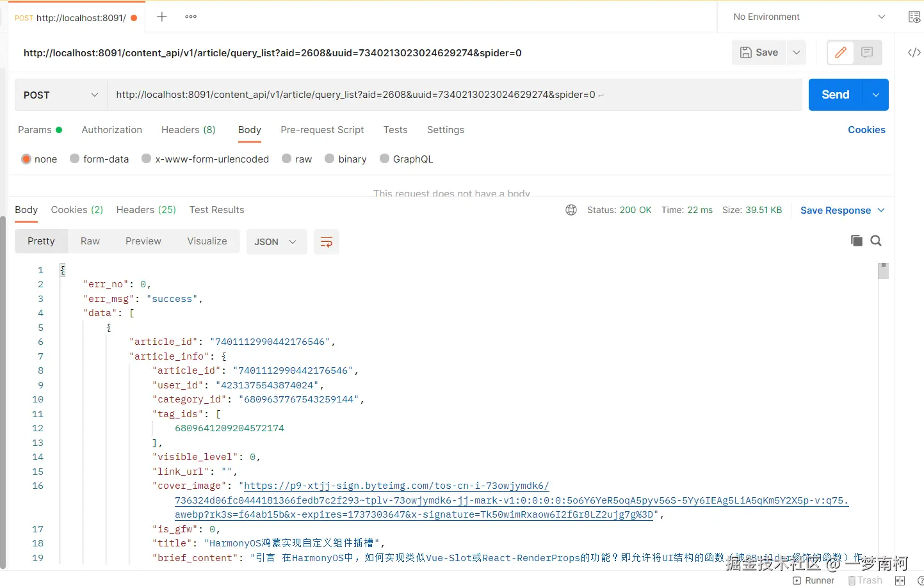Open the response Headers (25) tab
924x588 pixels.
click(146, 210)
